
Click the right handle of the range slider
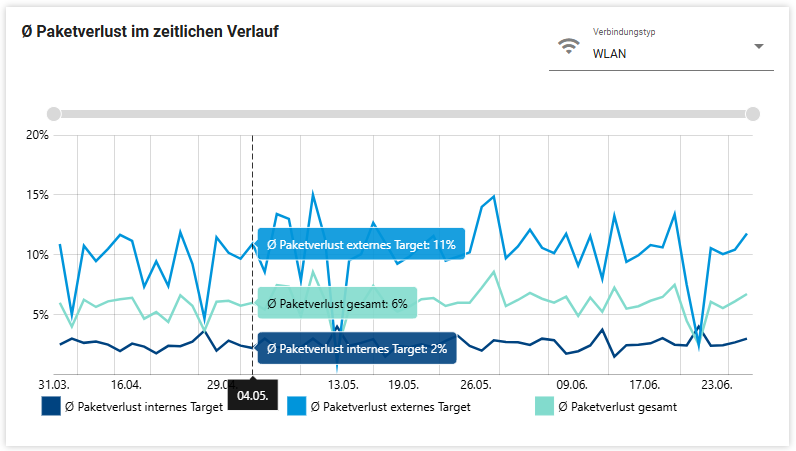tap(753, 114)
